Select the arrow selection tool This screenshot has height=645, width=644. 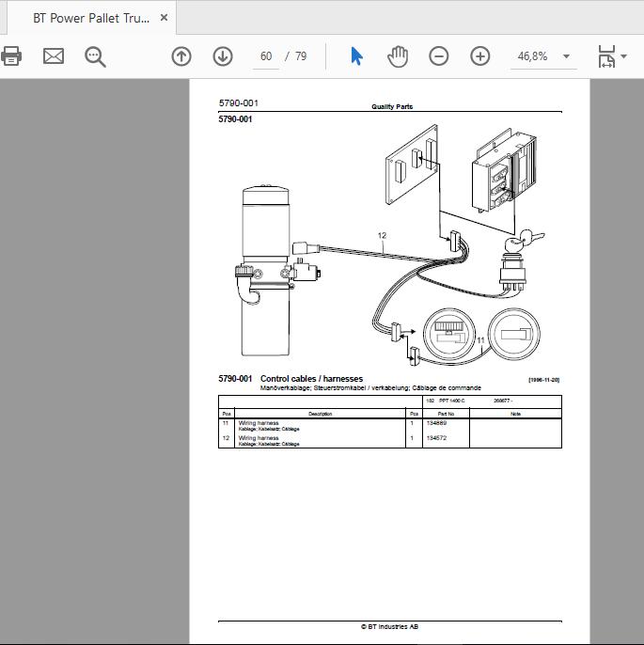point(356,56)
